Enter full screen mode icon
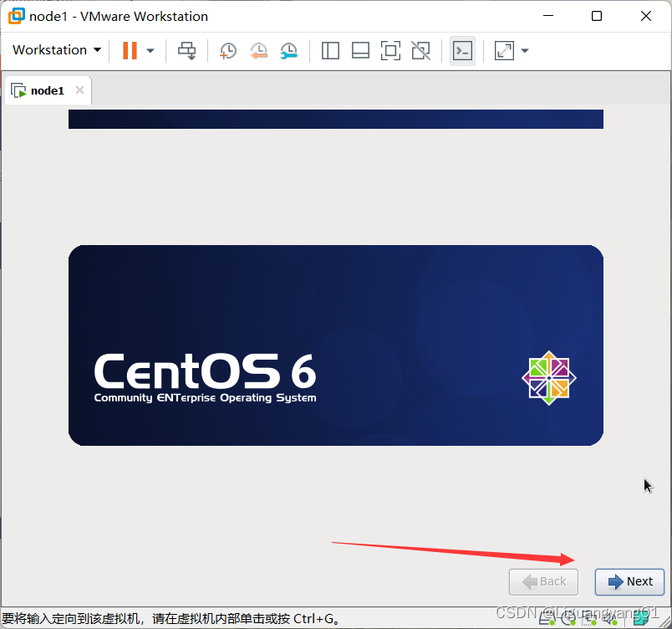Image resolution: width=672 pixels, height=629 pixels. click(390, 50)
